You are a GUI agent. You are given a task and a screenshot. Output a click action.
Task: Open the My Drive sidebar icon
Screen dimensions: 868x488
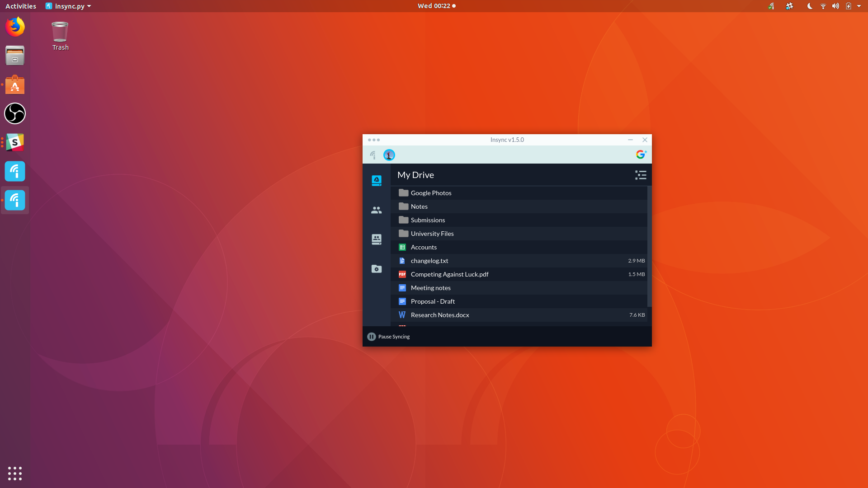[x=377, y=180]
